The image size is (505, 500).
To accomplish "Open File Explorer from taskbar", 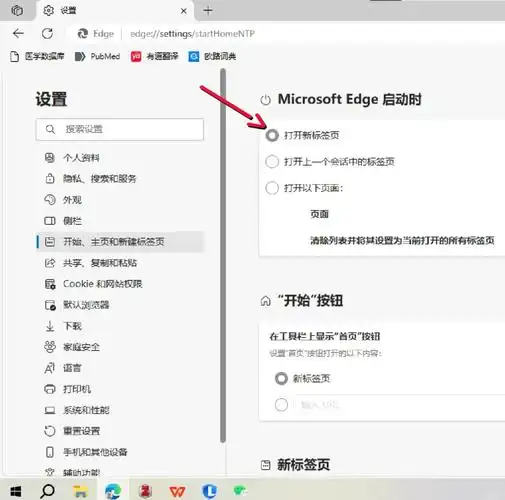I will [80, 491].
